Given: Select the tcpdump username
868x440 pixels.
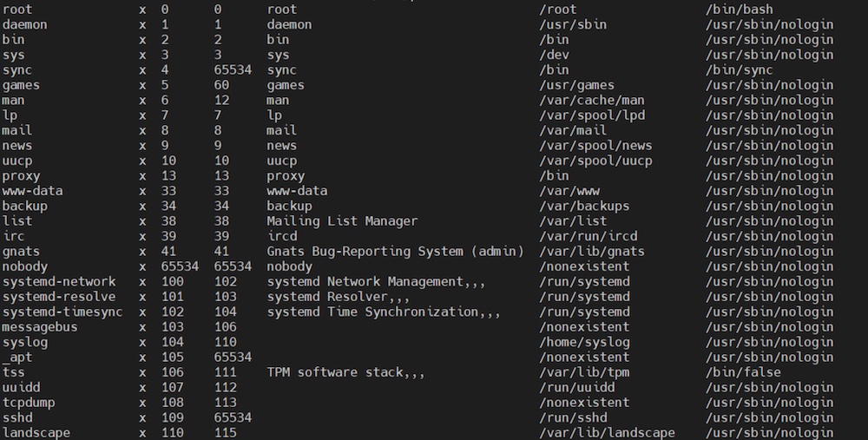Looking at the screenshot, I should [29, 403].
